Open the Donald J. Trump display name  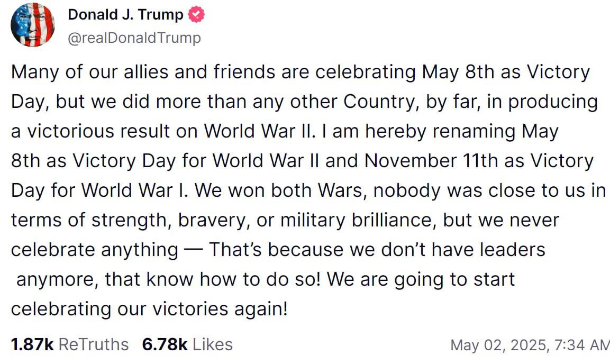[126, 15]
